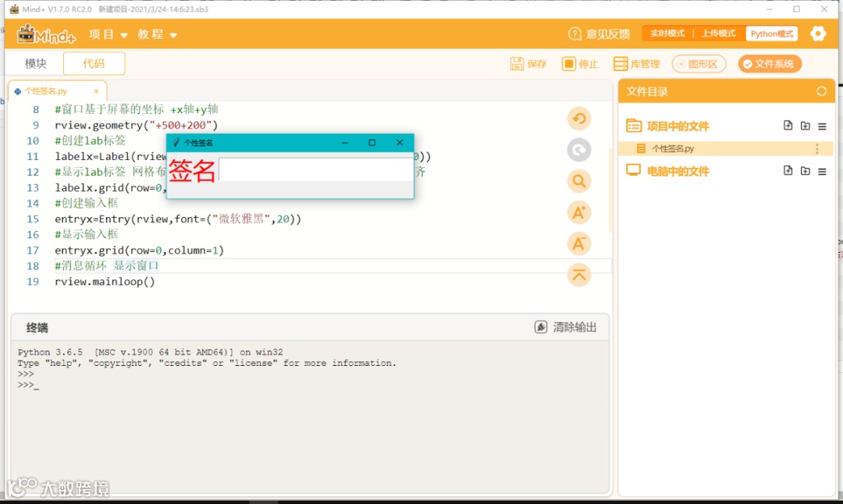This screenshot has height=504, width=843.
Task: Click the 库管理 stack icon
Action: coord(621,64)
